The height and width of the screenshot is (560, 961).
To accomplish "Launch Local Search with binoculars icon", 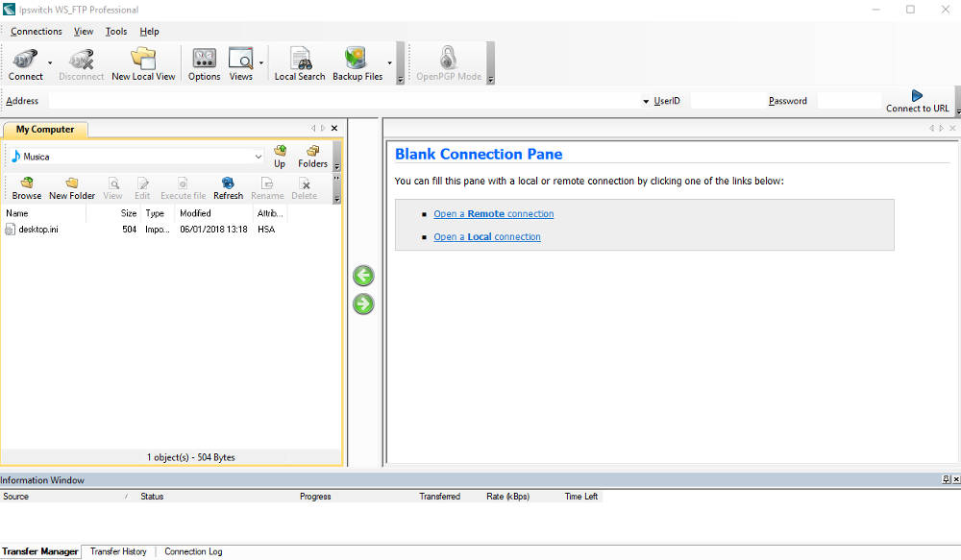I will pyautogui.click(x=300, y=64).
